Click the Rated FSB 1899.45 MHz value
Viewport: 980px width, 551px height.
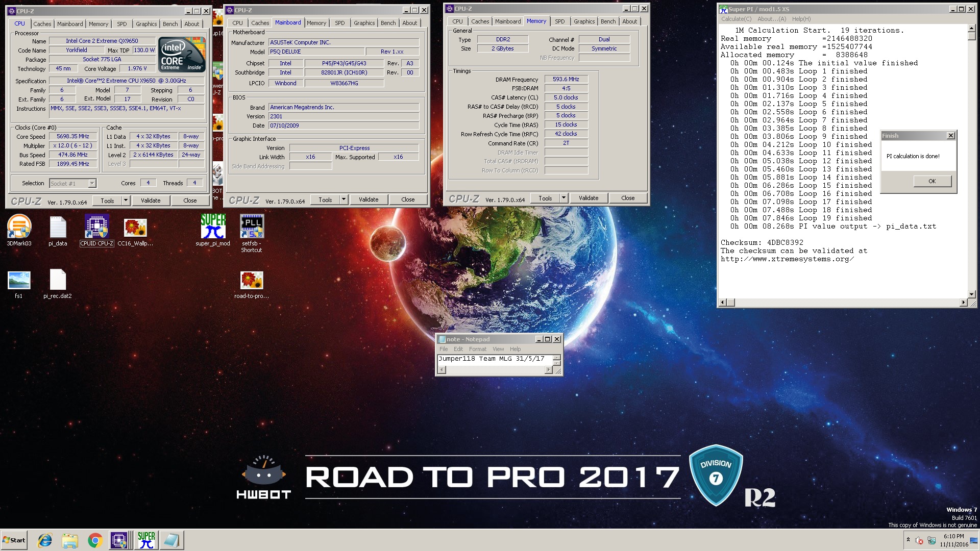(73, 164)
